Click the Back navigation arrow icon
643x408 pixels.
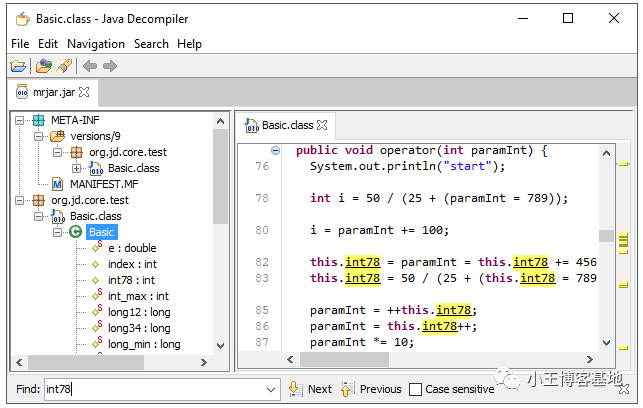point(90,67)
